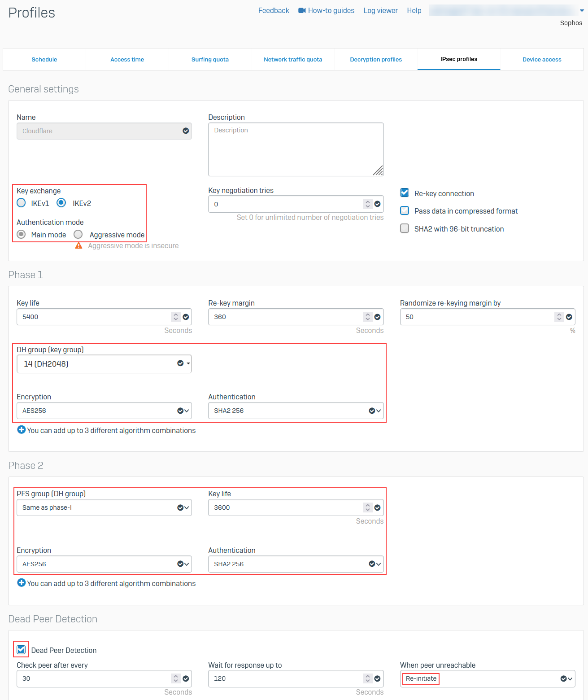The height and width of the screenshot is (700, 588).
Task: Switch to the Schedule tab
Action: click(x=44, y=59)
